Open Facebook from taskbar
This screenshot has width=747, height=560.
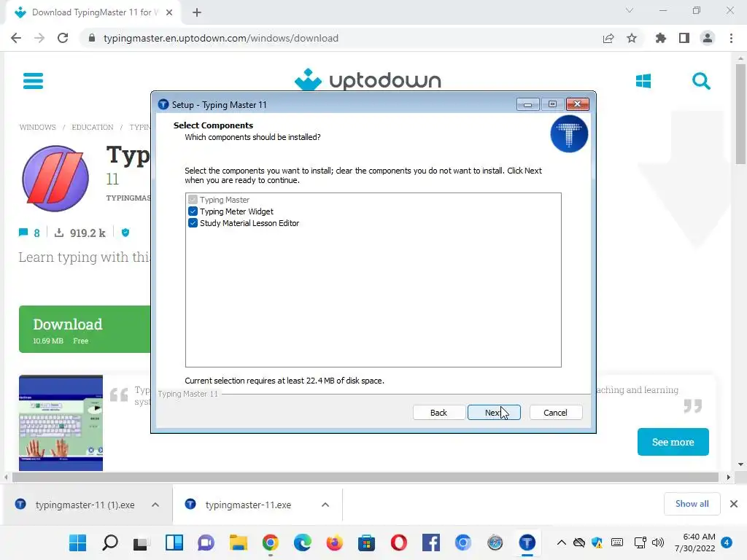point(430,542)
